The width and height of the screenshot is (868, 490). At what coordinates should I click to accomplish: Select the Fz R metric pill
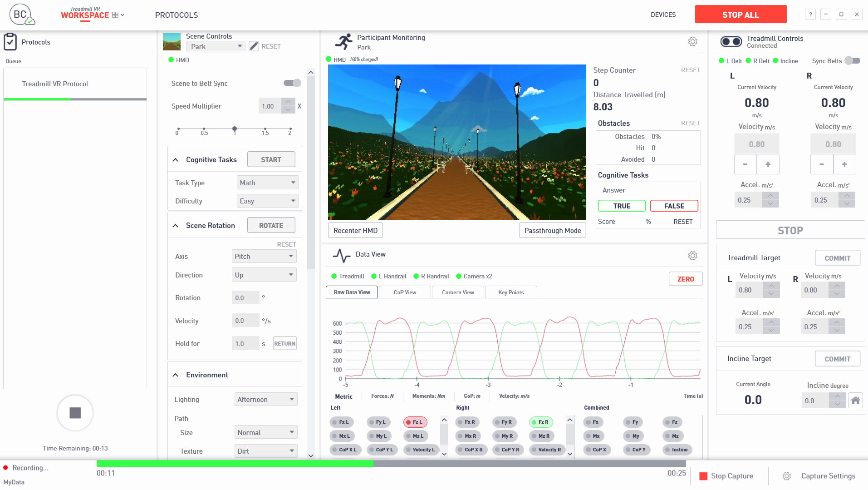pyautogui.click(x=540, y=422)
